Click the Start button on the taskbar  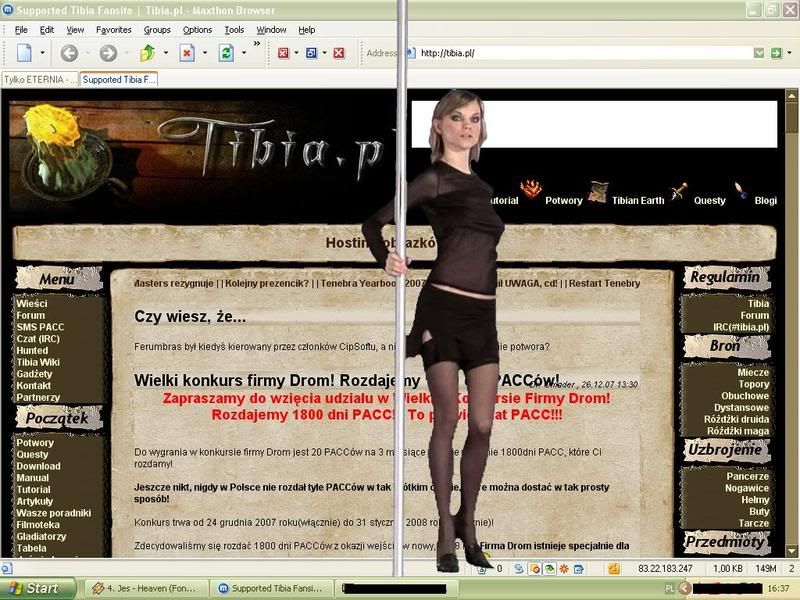[x=38, y=589]
